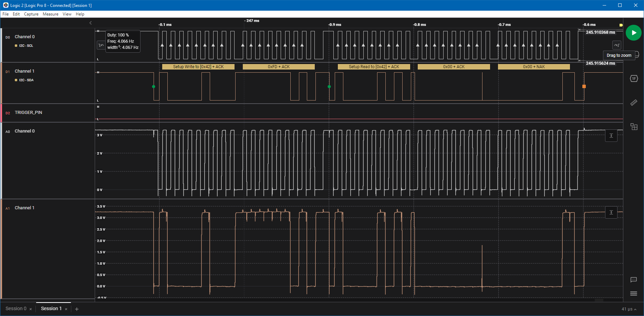Add a new session with the plus button

77,308
